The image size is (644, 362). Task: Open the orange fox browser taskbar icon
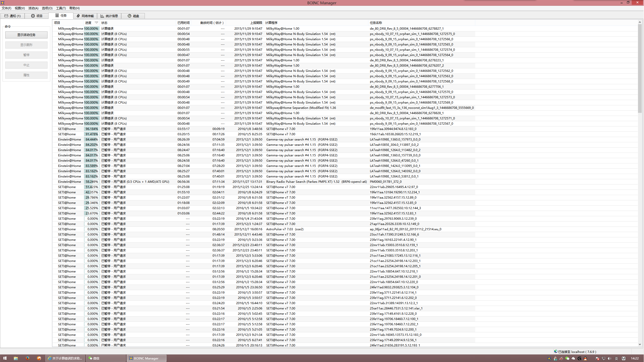pyautogui.click(x=39, y=358)
